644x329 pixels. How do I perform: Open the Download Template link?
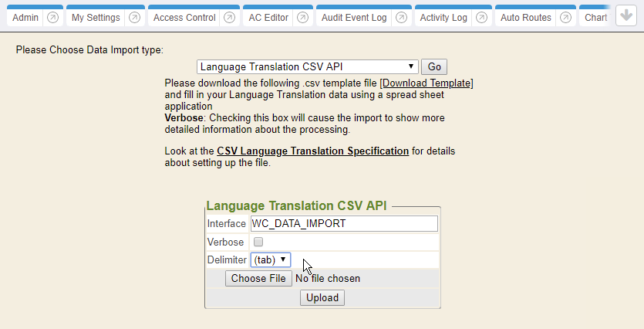tap(427, 83)
